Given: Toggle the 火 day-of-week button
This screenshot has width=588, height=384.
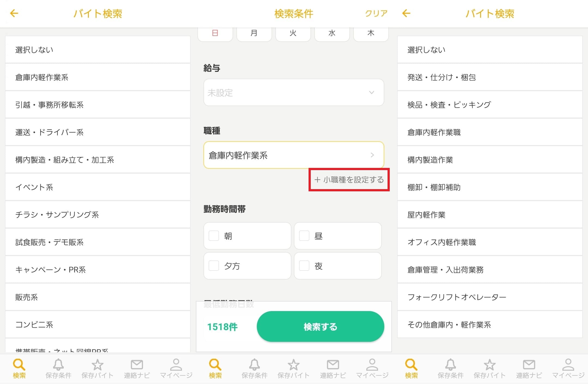Looking at the screenshot, I should (293, 34).
